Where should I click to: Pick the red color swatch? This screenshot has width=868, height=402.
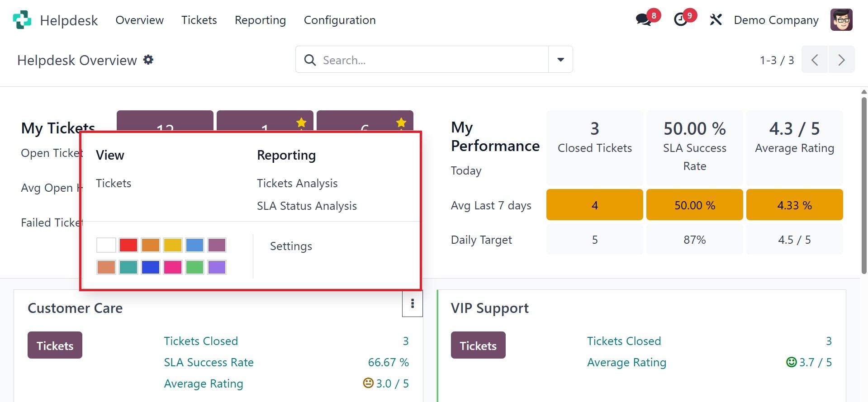128,245
